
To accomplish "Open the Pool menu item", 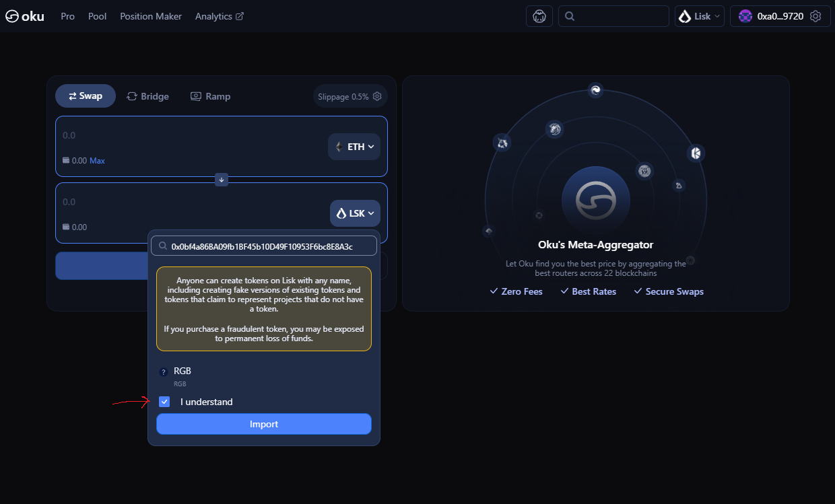I will [x=98, y=16].
